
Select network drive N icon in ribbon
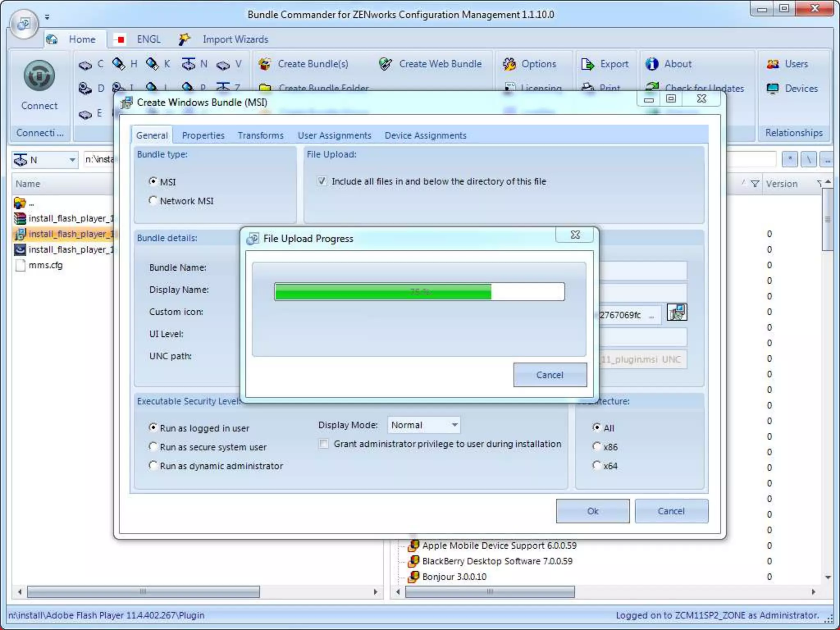188,64
